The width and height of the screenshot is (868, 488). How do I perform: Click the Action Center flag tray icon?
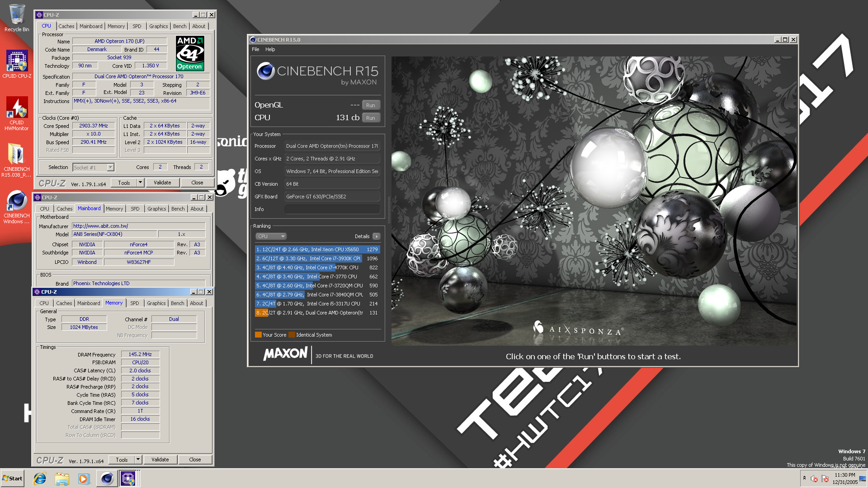825,479
